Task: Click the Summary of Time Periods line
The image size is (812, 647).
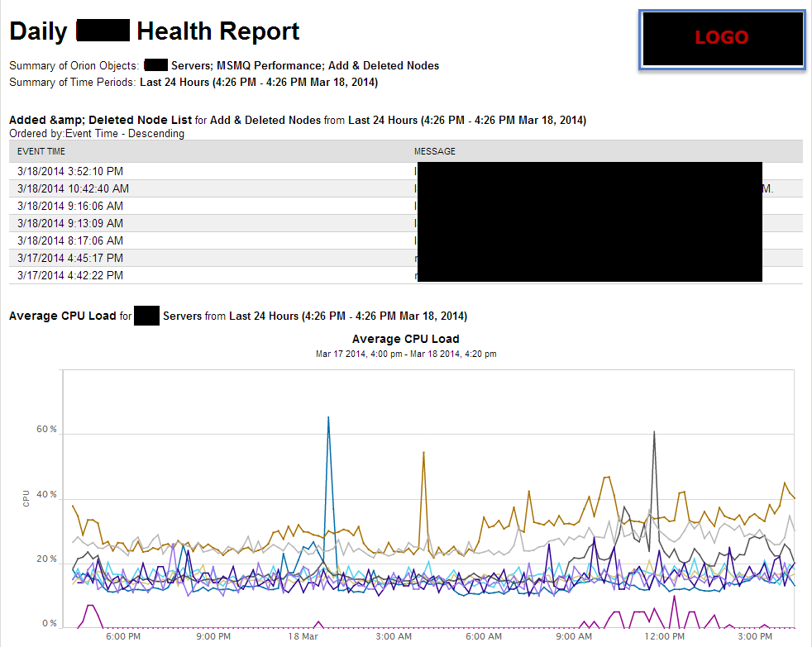Action: (x=193, y=83)
